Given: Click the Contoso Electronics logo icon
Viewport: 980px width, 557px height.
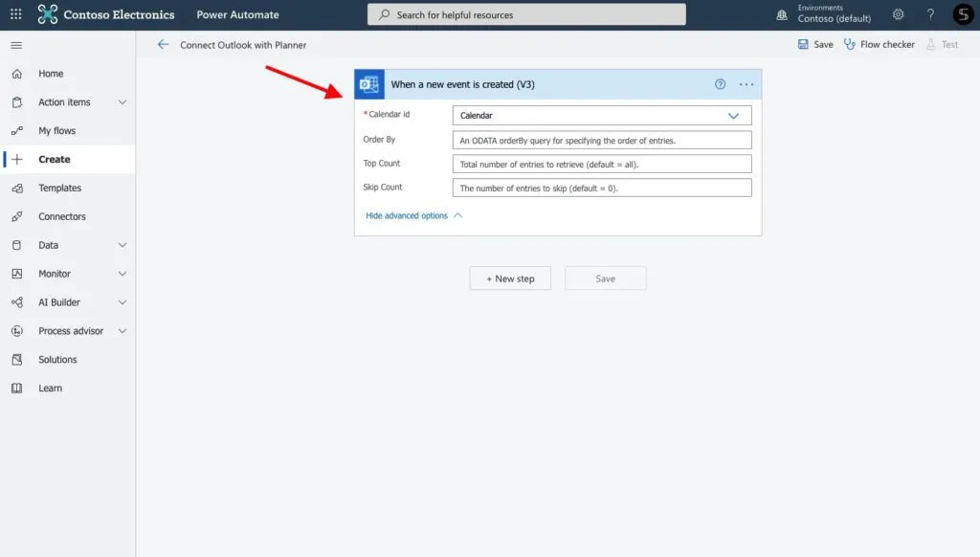Looking at the screenshot, I should tap(48, 14).
